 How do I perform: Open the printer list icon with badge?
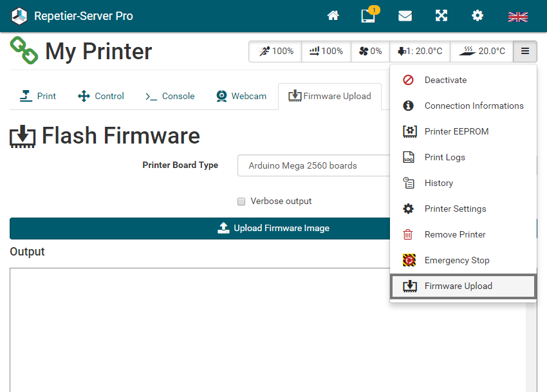(369, 15)
